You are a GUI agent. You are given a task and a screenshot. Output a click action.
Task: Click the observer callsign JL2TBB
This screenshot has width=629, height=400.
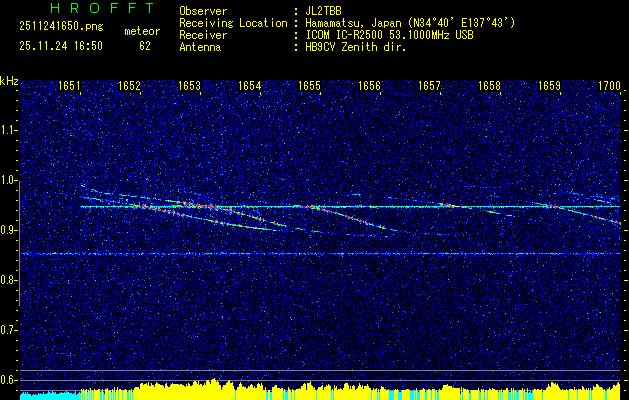coord(324,11)
